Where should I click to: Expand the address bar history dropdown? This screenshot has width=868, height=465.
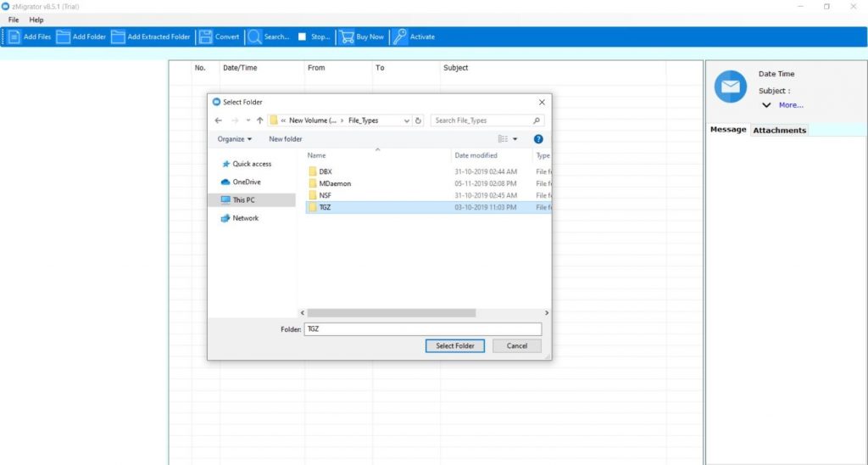[407, 120]
